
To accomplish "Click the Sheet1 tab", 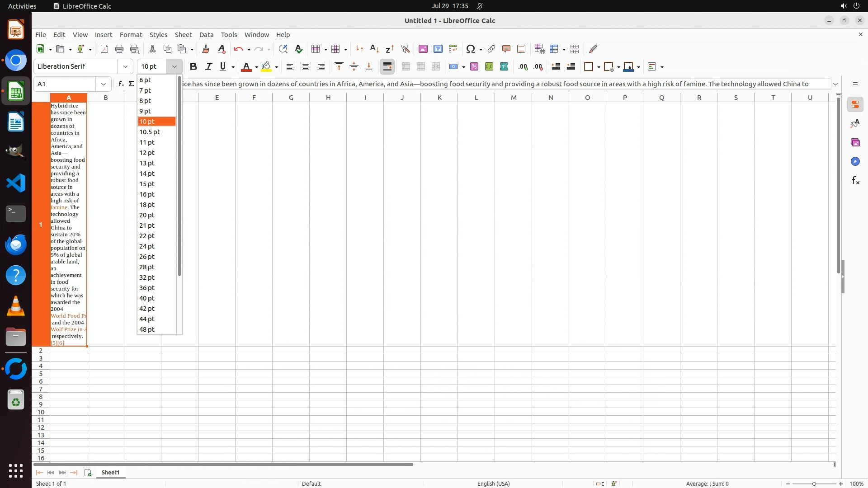I will (110, 472).
